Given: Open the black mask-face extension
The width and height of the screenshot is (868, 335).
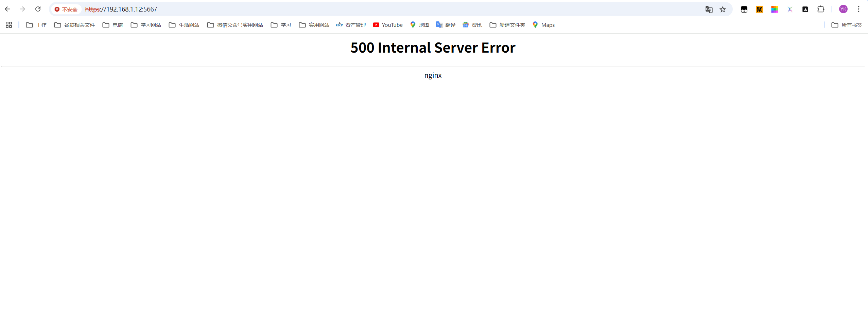Looking at the screenshot, I should coord(744,10).
